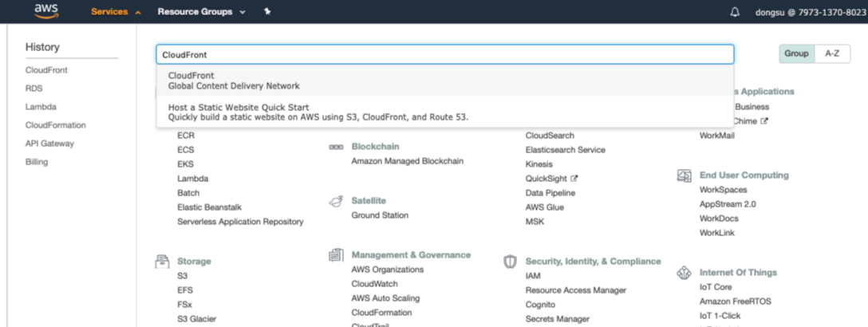This screenshot has width=868, height=327.
Task: Open the Batch service
Action: pos(189,193)
